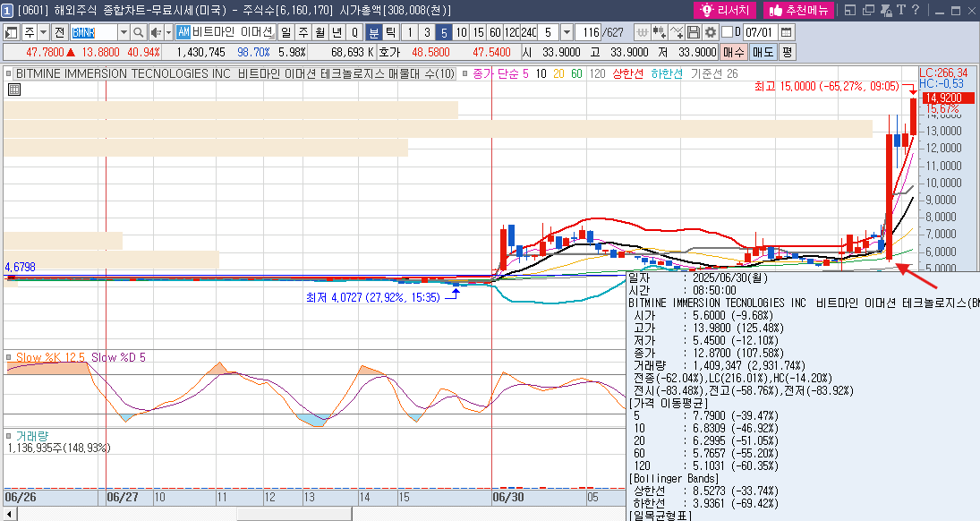Screen dimensions: 980x521
Task: Switch to 년 yearly chart period
Action: tap(337, 32)
